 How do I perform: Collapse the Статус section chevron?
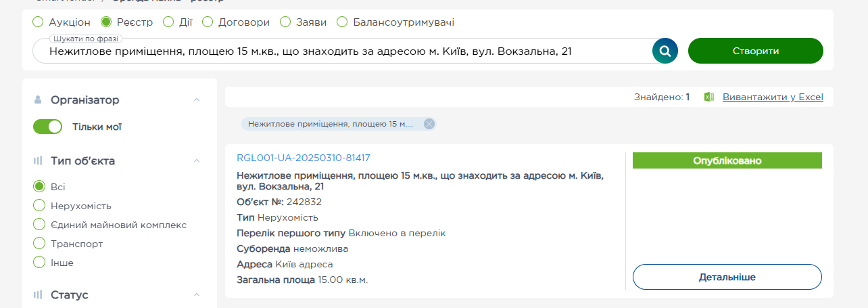point(197,295)
